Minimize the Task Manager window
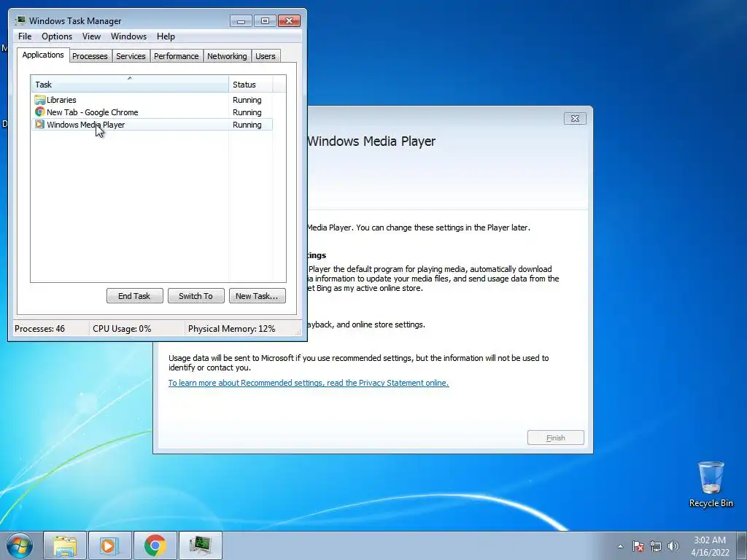This screenshot has width=747, height=560. coord(241,21)
